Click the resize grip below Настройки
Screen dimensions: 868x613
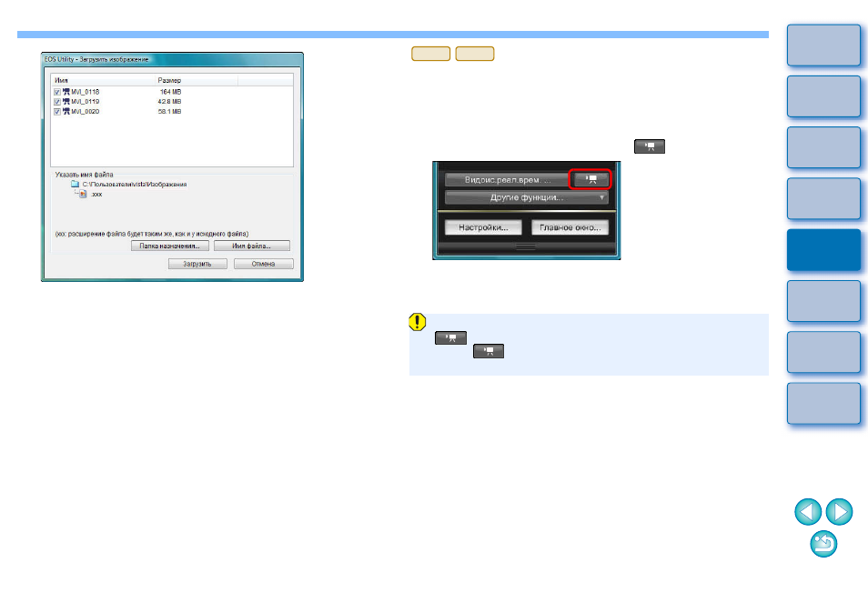[x=526, y=246]
